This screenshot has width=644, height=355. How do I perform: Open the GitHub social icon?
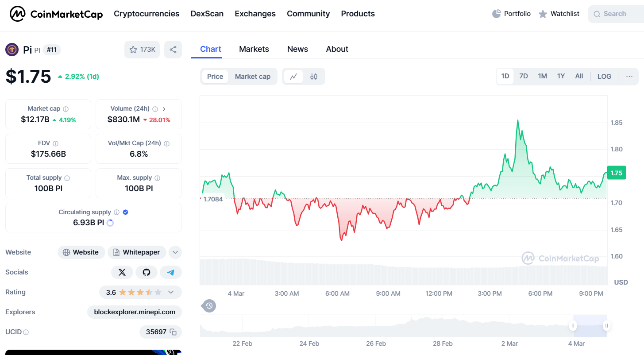tap(147, 272)
